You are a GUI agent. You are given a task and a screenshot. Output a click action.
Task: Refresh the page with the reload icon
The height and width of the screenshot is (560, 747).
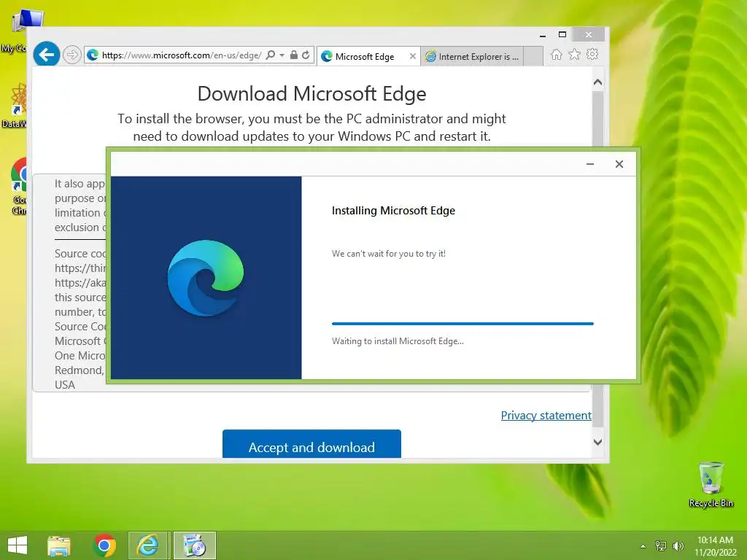point(306,55)
